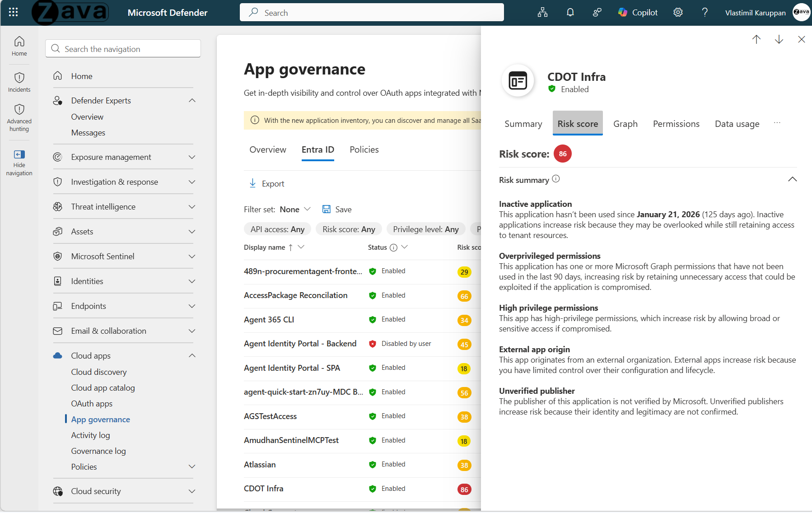Screen dimensions: 812x513
Task: Switch to the Summary tab
Action: (523, 124)
